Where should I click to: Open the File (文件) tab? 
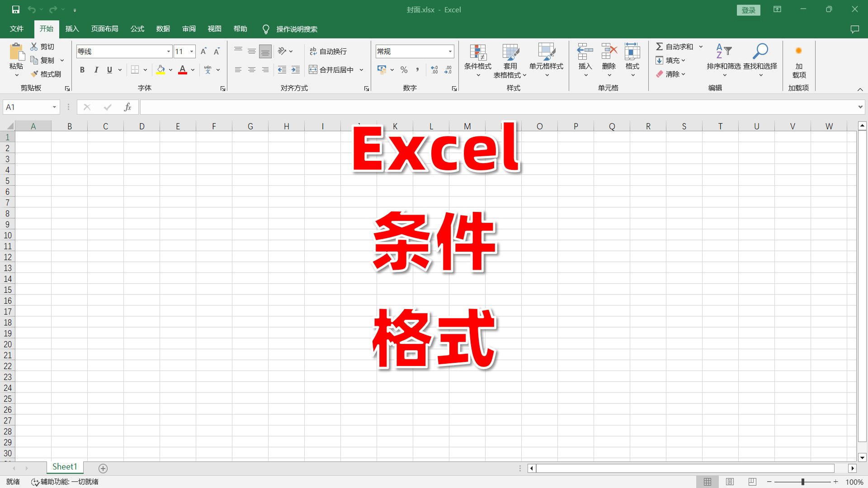[x=17, y=29]
